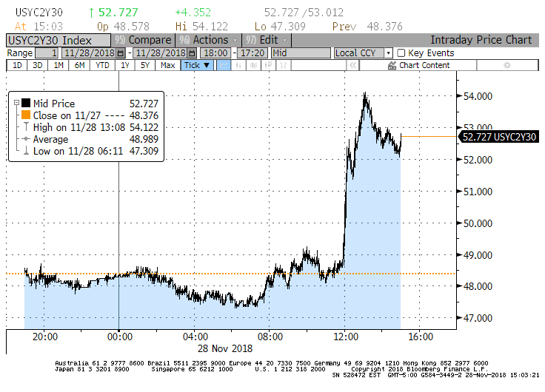The image size is (545, 392).
Task: Click the Low marker icon in legend
Action: pos(26,151)
